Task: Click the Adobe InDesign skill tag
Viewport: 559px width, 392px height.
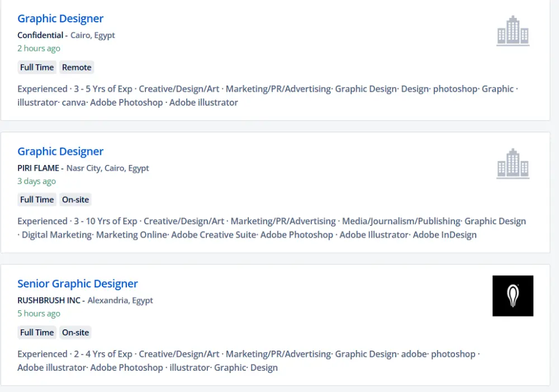Action: coord(445,235)
